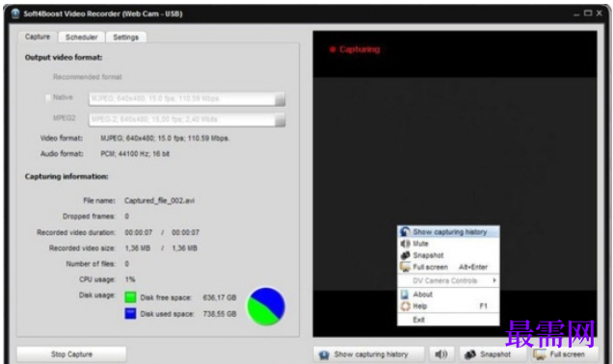The width and height of the screenshot is (613, 364).
Task: Maximize the Video Recorder window
Action: coord(588,13)
